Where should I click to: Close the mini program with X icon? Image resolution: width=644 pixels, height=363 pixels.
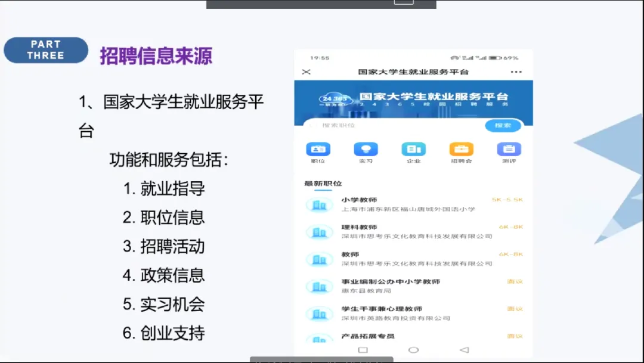click(x=306, y=72)
